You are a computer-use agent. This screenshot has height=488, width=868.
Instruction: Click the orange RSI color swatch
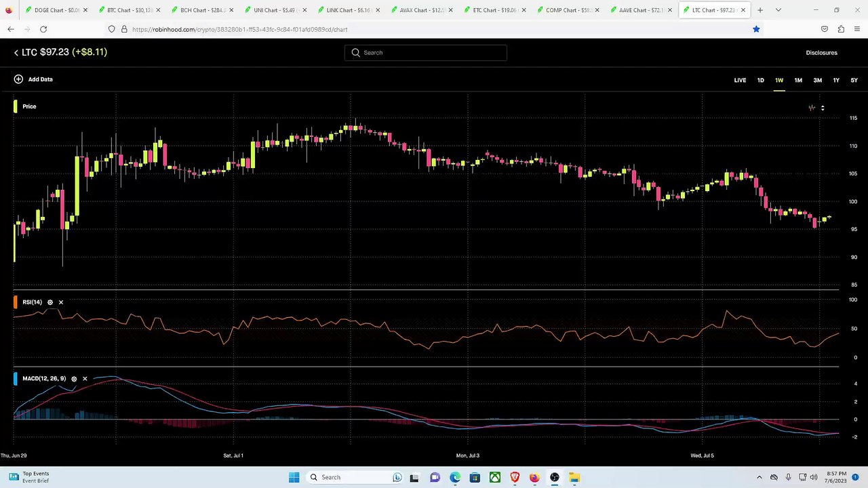pos(16,302)
